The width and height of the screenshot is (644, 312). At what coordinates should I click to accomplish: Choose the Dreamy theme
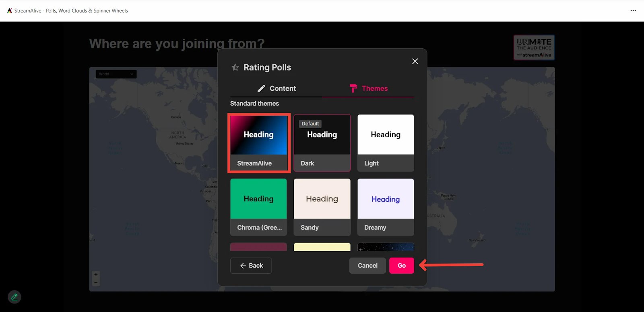tap(386, 207)
